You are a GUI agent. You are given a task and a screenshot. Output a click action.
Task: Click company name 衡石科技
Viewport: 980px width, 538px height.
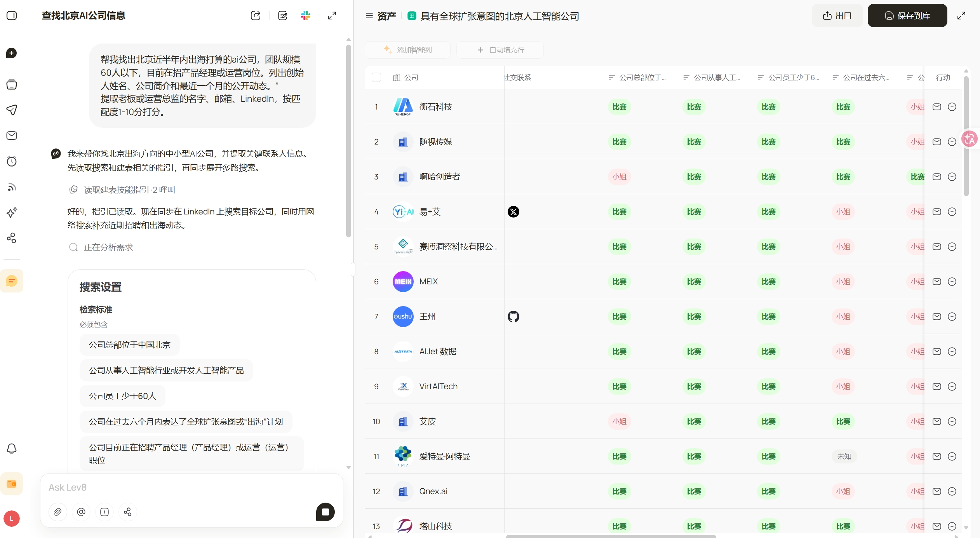click(x=435, y=107)
